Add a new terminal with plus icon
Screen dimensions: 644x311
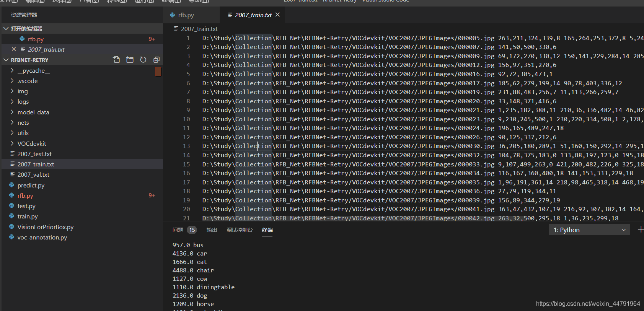click(x=641, y=230)
